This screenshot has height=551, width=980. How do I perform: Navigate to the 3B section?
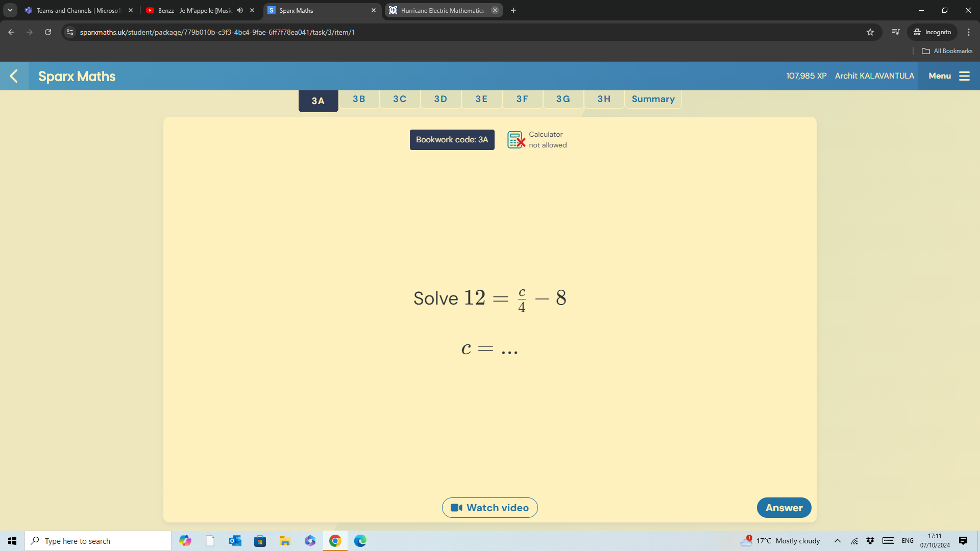pos(359,99)
